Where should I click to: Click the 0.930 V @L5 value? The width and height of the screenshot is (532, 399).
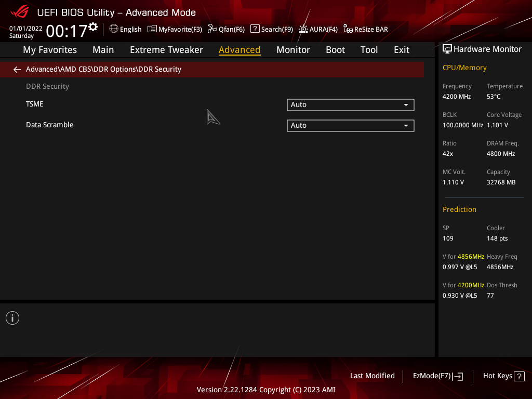460,296
